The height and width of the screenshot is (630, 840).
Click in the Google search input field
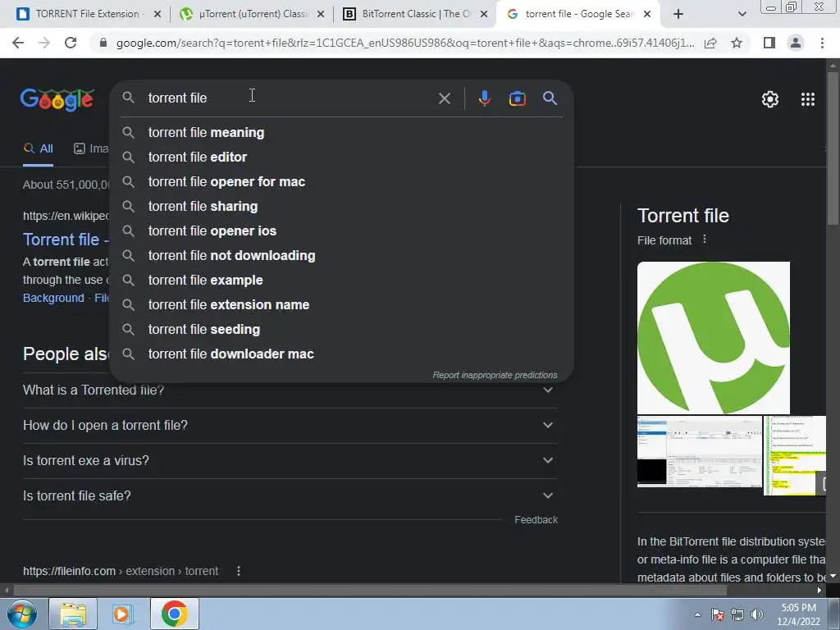[290, 98]
